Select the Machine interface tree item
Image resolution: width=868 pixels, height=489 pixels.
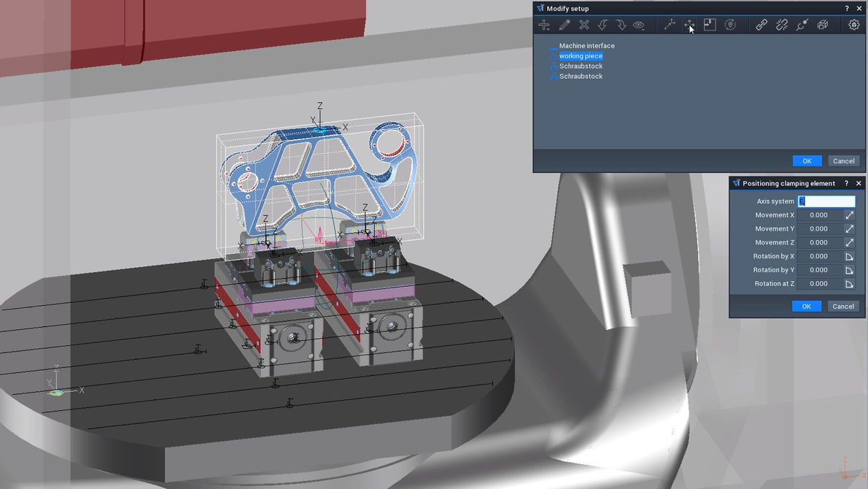(586, 46)
